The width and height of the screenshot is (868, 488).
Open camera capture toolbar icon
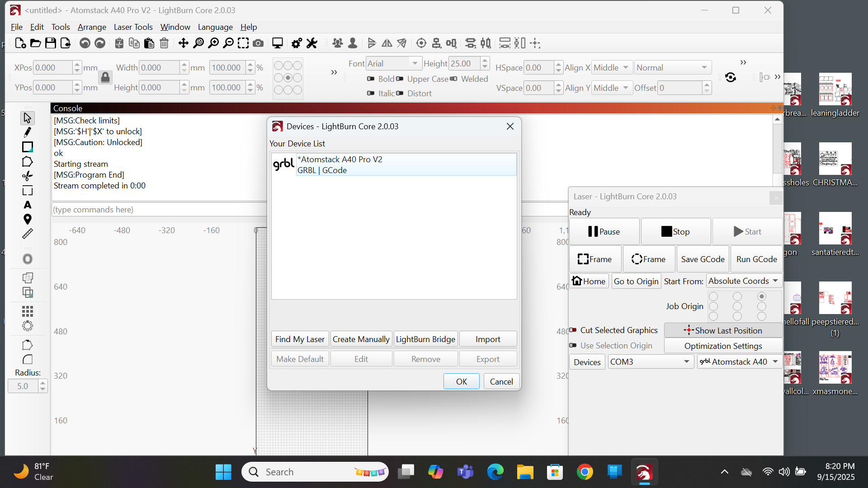[258, 43]
